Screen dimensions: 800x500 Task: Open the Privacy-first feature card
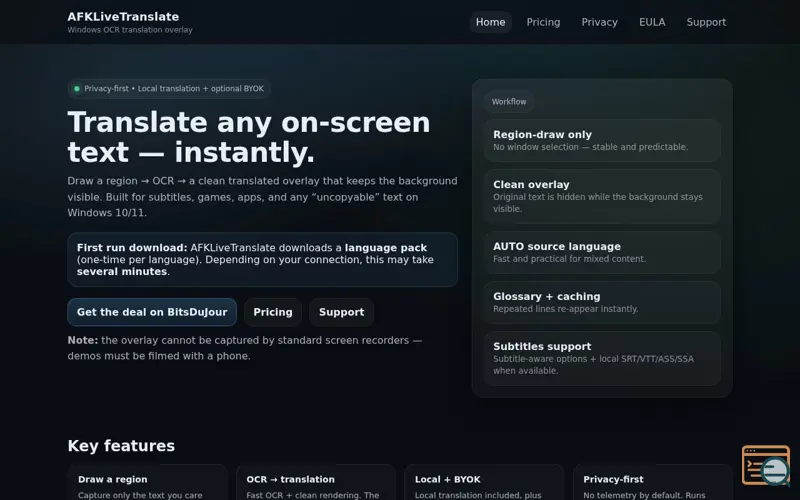point(653,483)
